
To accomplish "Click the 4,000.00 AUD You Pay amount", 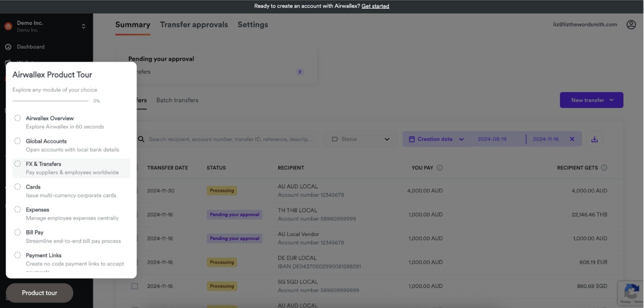I will point(425,191).
